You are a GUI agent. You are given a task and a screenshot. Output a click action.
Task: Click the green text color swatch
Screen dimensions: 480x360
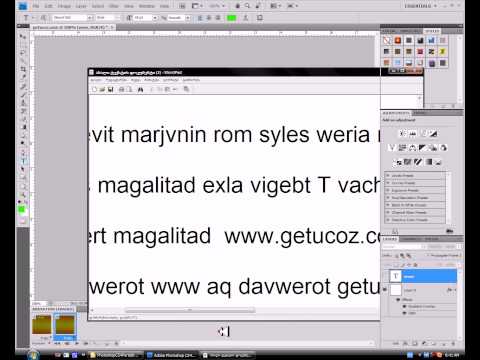[232, 18]
